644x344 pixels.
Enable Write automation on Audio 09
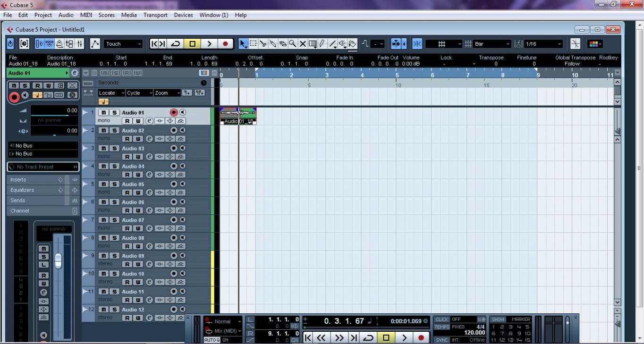(137, 264)
